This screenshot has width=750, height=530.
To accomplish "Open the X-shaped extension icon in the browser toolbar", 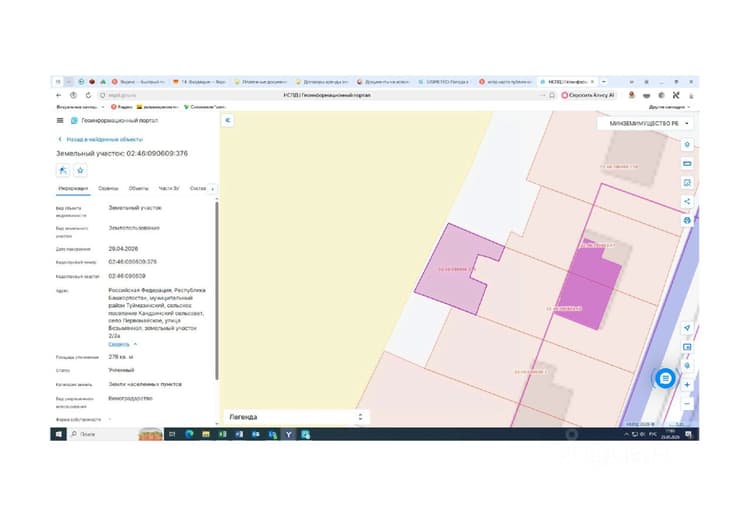I will click(676, 95).
